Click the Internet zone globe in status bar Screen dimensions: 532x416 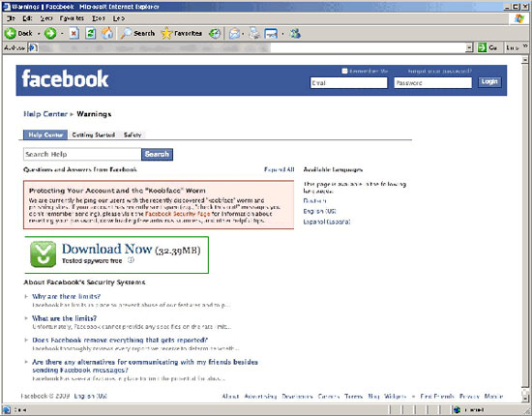(x=458, y=410)
